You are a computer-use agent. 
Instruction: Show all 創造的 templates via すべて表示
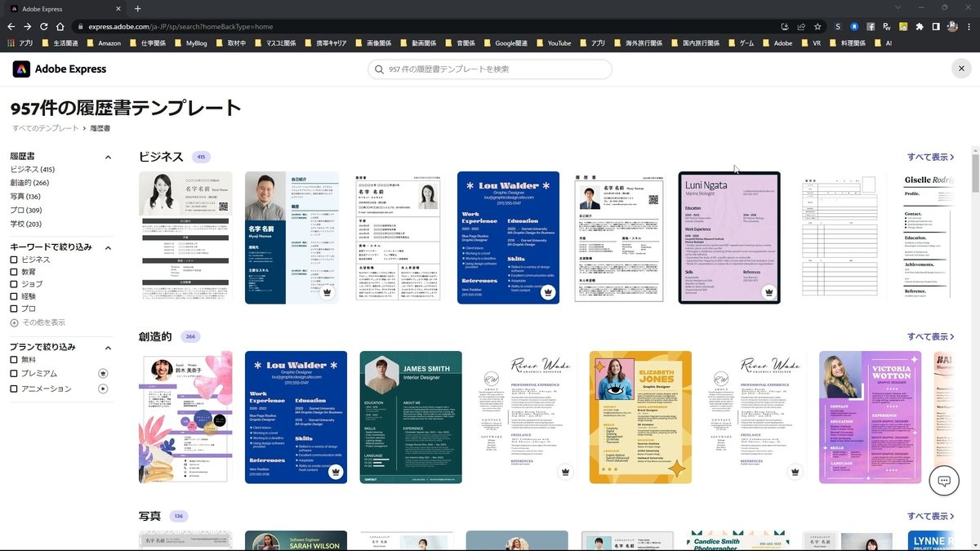point(931,336)
